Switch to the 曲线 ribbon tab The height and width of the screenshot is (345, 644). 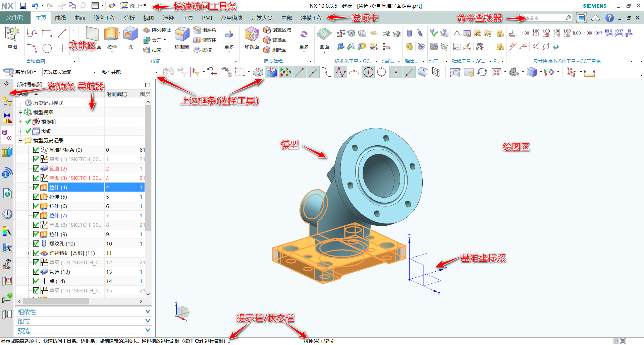point(60,18)
